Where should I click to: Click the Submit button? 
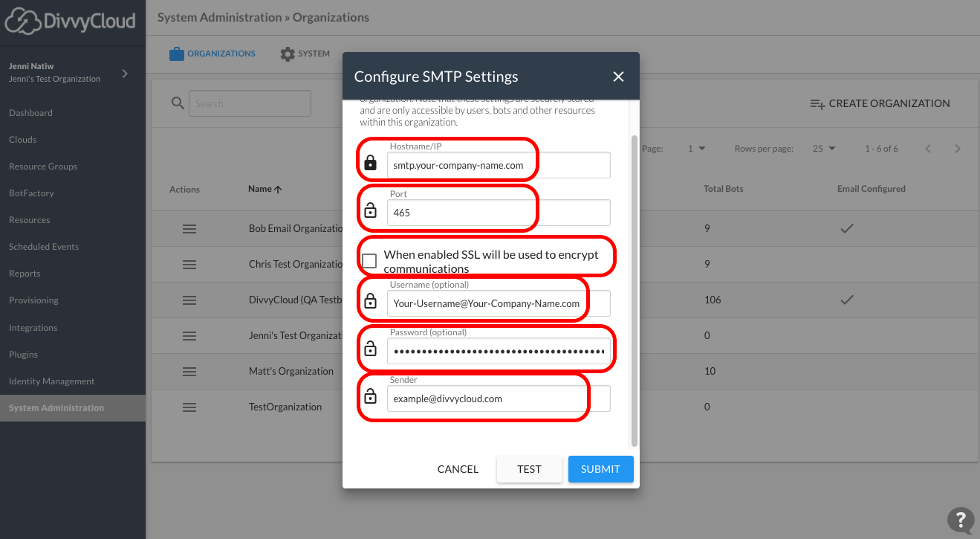click(x=600, y=469)
